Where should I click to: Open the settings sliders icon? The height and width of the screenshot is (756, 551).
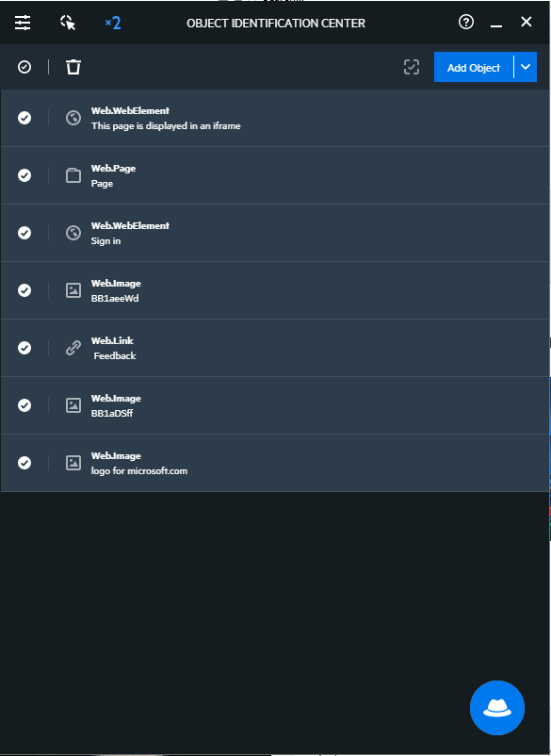[23, 23]
